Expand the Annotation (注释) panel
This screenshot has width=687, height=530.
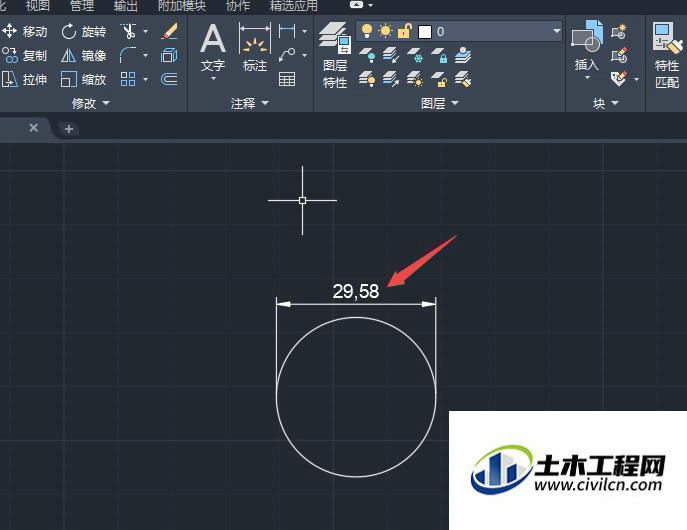point(250,103)
